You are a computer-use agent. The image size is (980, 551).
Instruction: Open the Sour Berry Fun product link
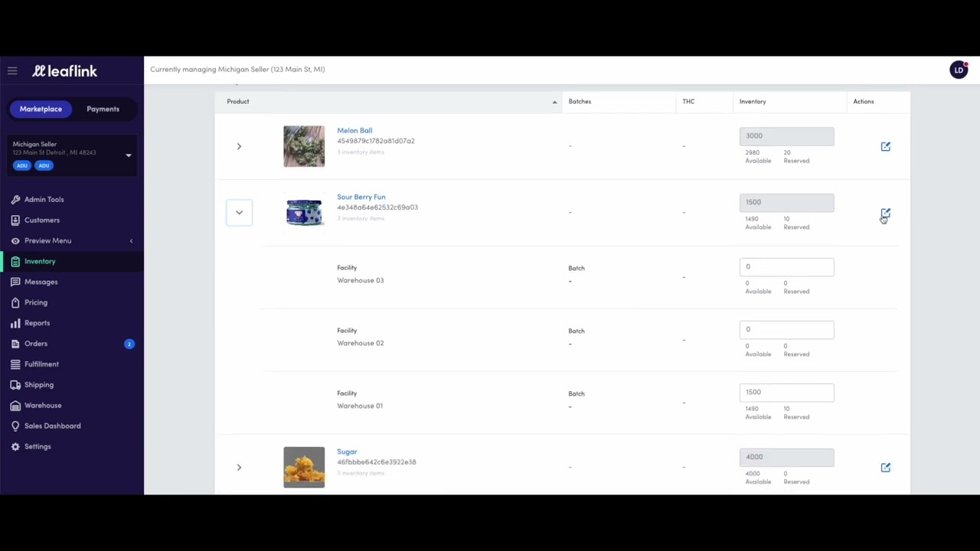pos(361,197)
